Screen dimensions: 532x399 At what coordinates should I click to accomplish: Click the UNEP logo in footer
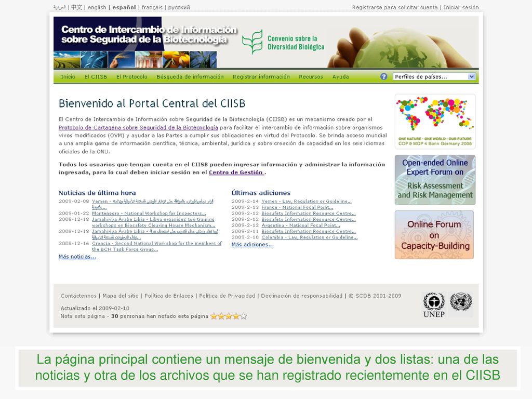pos(434,304)
